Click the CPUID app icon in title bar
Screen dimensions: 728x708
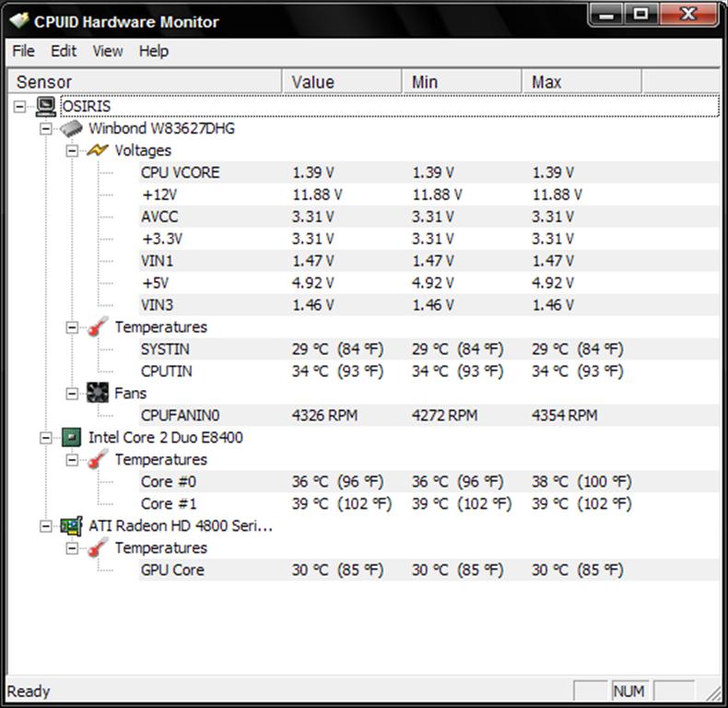(x=18, y=21)
